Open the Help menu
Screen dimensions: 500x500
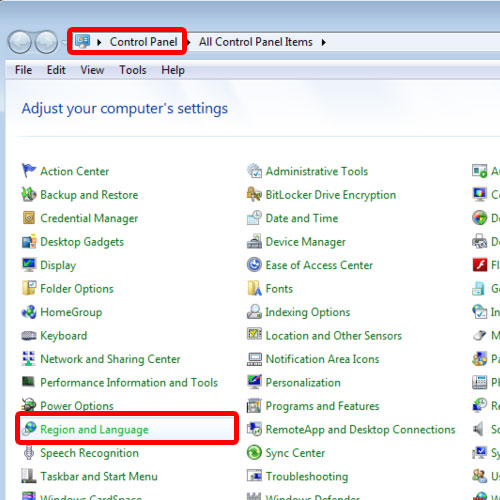point(173,70)
